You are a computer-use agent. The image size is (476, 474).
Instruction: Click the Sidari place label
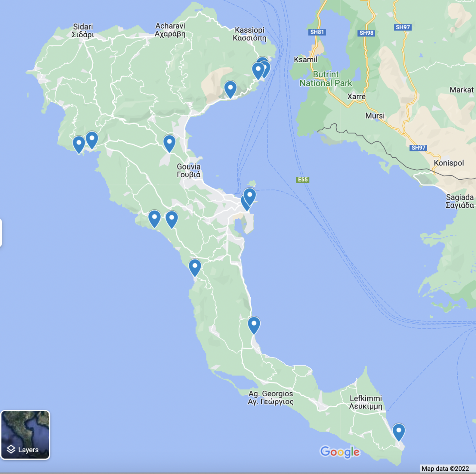click(83, 31)
